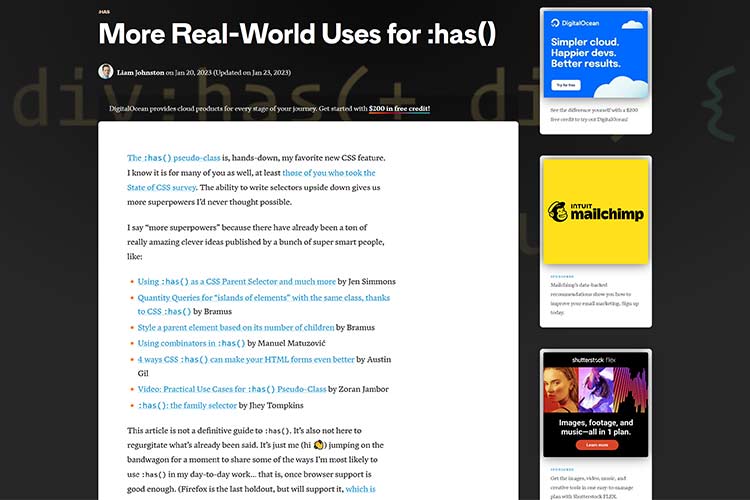Click the Shutterstock ad collage image
The width and height of the screenshot is (750, 500).
(595, 395)
